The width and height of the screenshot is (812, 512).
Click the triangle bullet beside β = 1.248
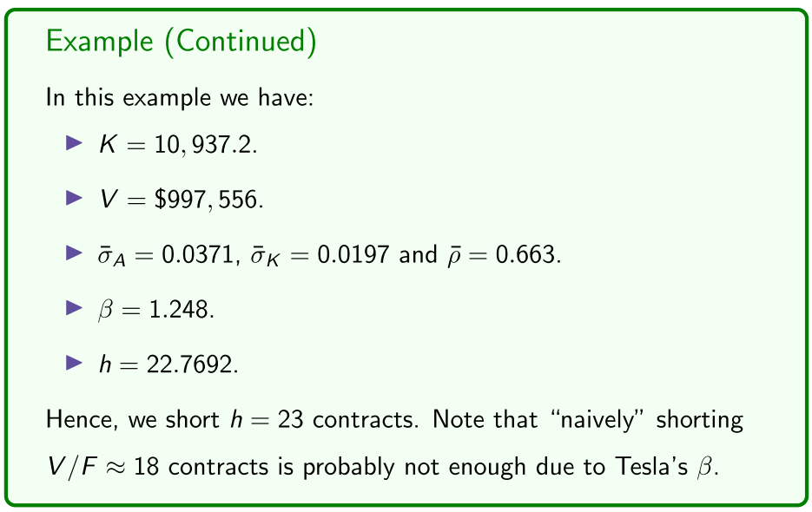pyautogui.click(x=74, y=310)
